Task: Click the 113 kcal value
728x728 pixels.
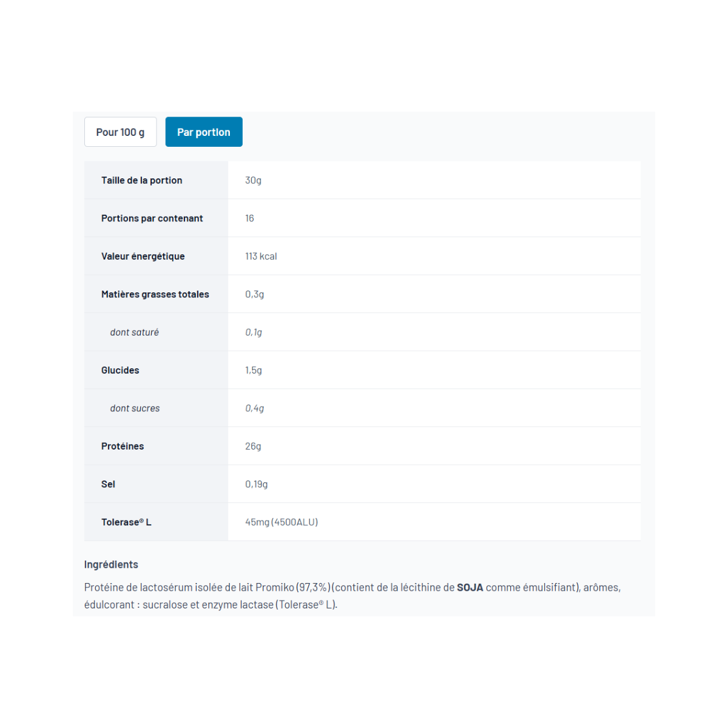Action: [x=261, y=256]
